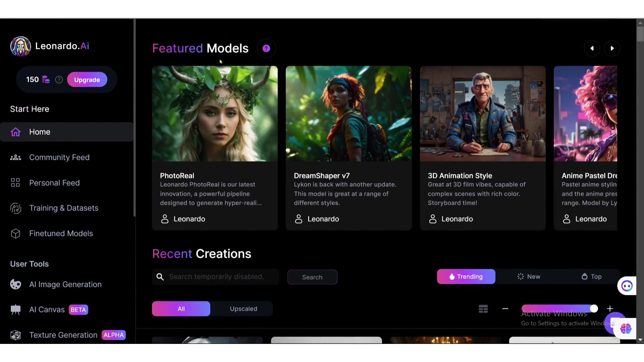Click the Featured Models help question icon
This screenshot has width=644, height=362.
[x=266, y=49]
